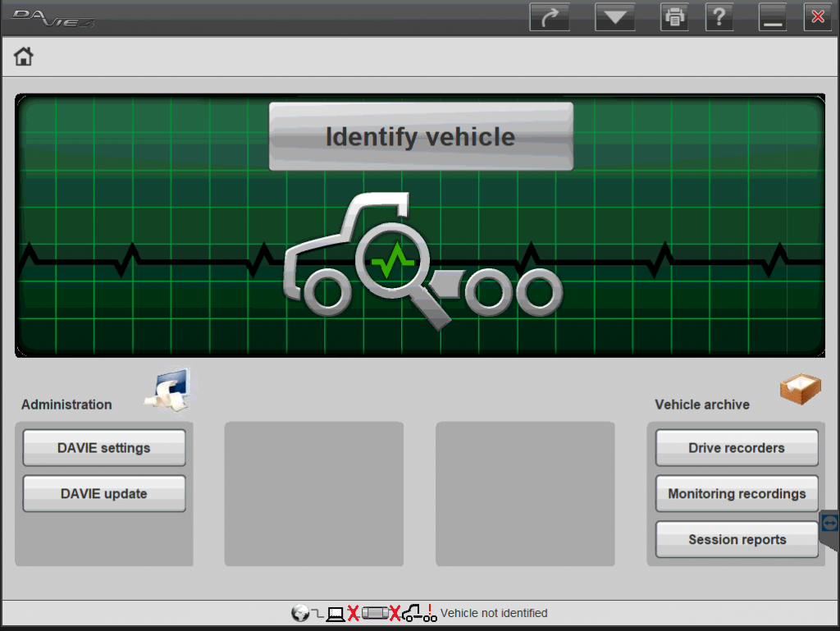The height and width of the screenshot is (631, 840).
Task: Click the Identify vehicle button
Action: pos(421,136)
